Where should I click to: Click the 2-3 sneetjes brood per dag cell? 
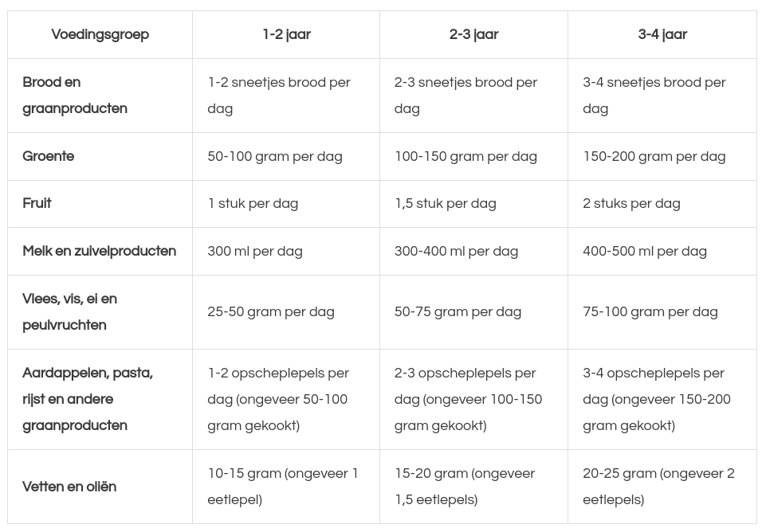tap(465, 96)
